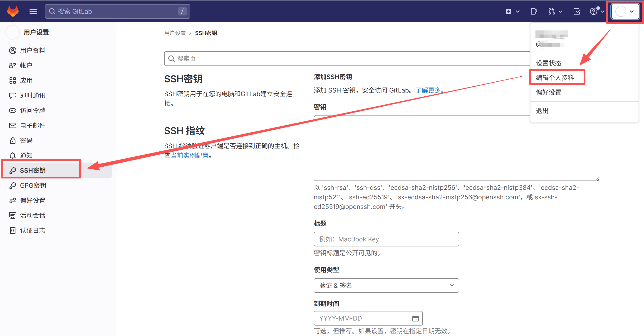Choose 编辑个人资料 in the user menu
Viewport: 644px width, 336px height.
pyautogui.click(x=585, y=78)
